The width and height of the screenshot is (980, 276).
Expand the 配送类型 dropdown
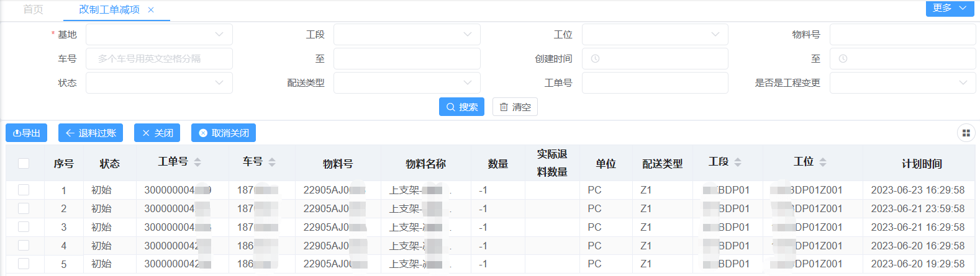407,83
